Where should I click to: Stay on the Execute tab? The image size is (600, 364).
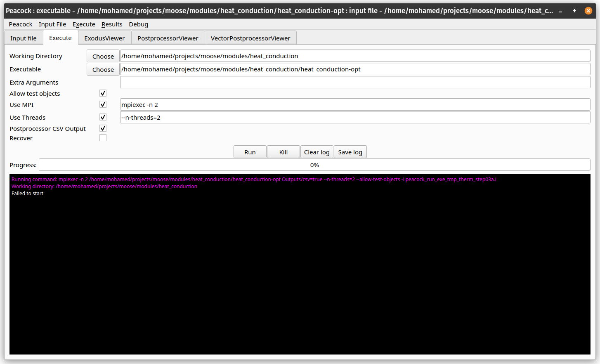pyautogui.click(x=60, y=38)
